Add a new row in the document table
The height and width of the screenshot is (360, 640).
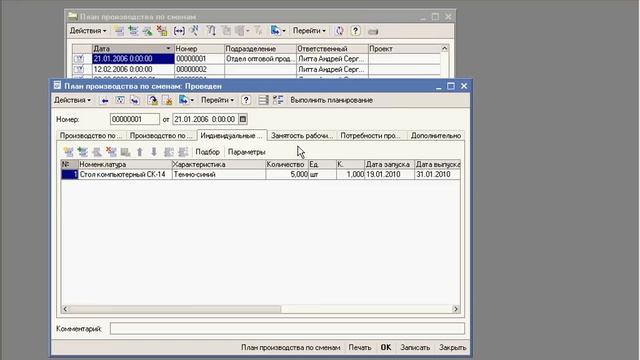pyautogui.click(x=68, y=152)
